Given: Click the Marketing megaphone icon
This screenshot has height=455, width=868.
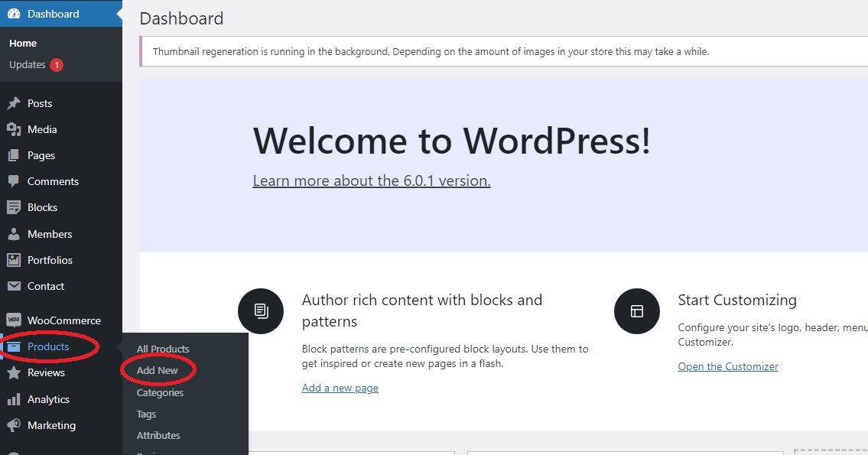Looking at the screenshot, I should pyautogui.click(x=14, y=426).
